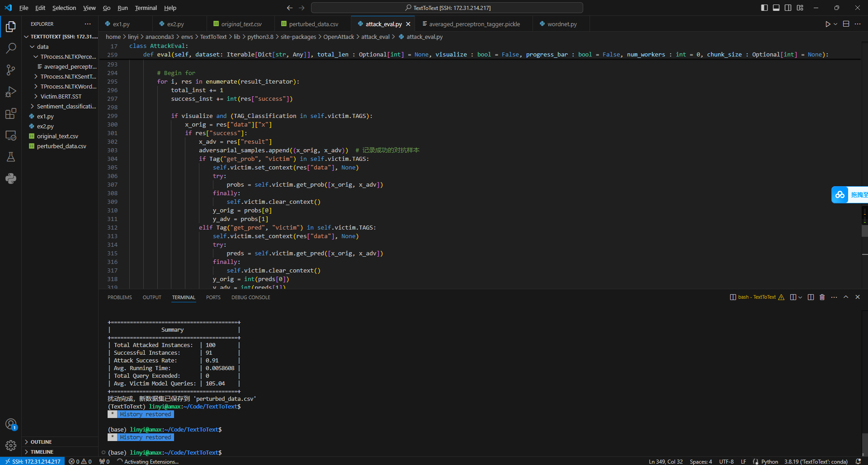Switch to the wordnet.py editor tab
The width and height of the screenshot is (868, 465).
(x=562, y=24)
